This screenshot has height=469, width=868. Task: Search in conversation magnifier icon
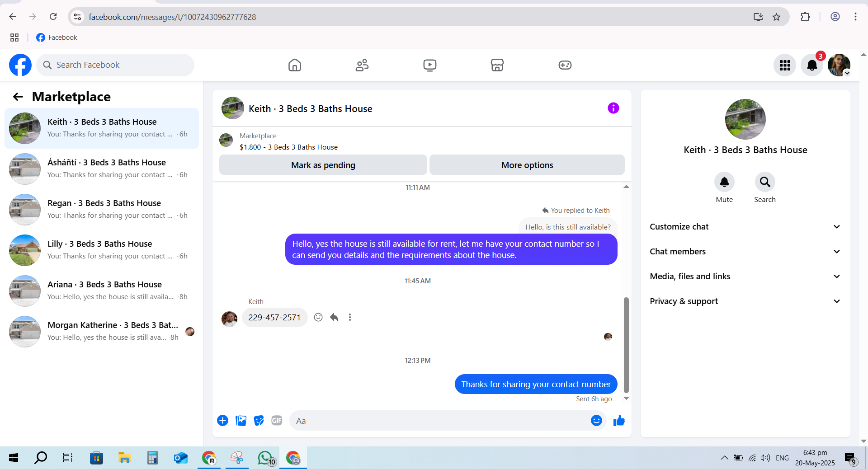[x=765, y=182]
